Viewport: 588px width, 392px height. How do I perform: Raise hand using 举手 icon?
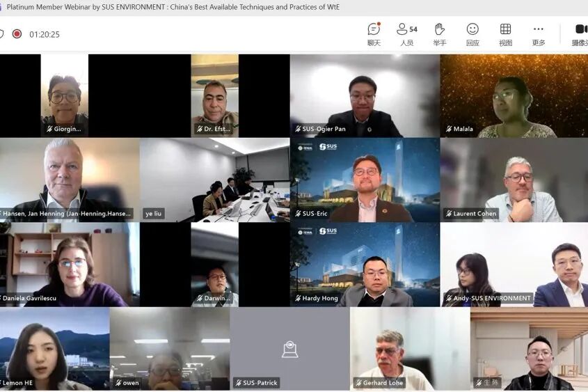[440, 34]
